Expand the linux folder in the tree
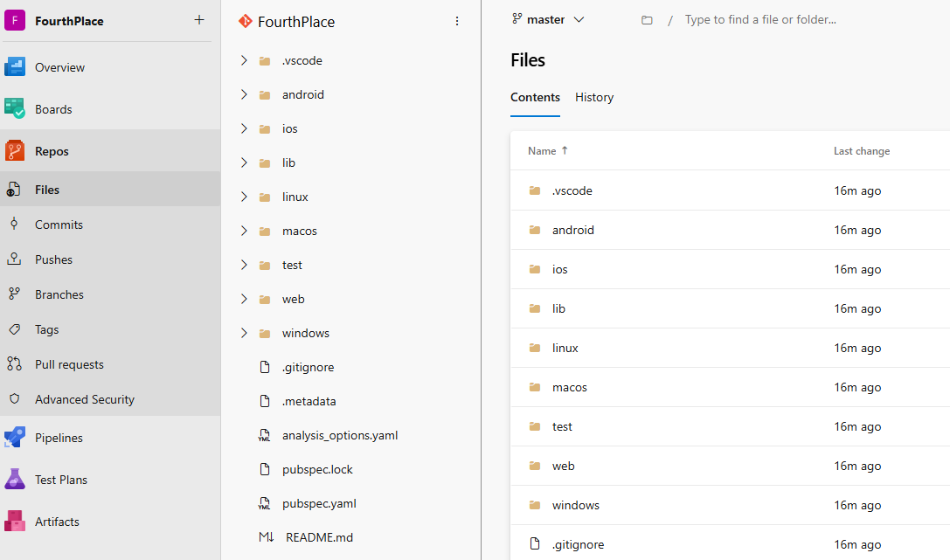The image size is (950, 560). [244, 197]
